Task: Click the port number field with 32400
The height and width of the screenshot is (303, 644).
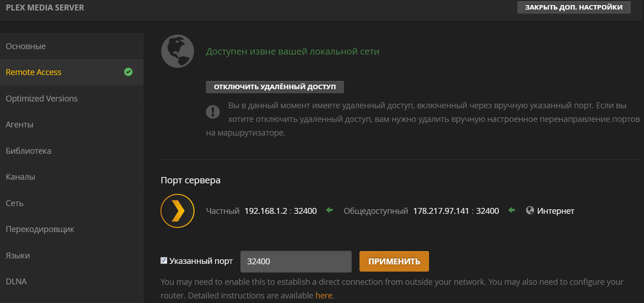Action: 296,262
